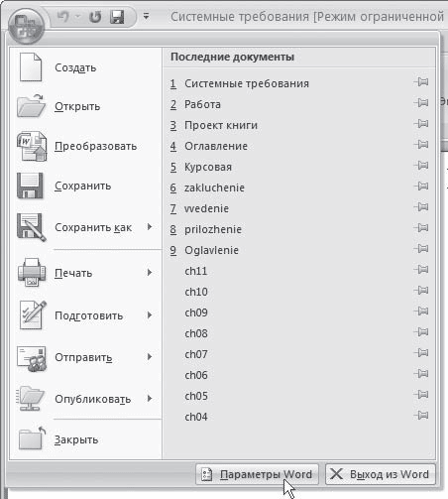Choose the Создать menu item
The height and width of the screenshot is (499, 448).
pos(86,67)
